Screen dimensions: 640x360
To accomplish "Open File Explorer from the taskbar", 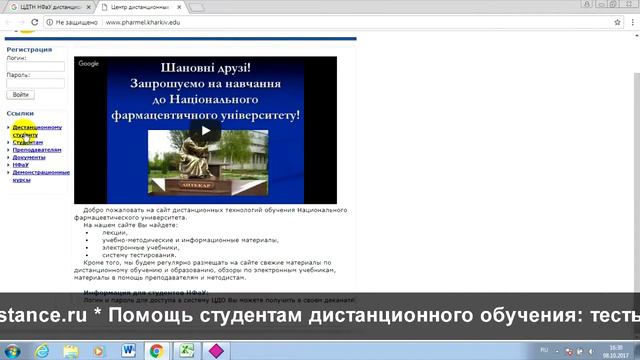I will point(71,351).
